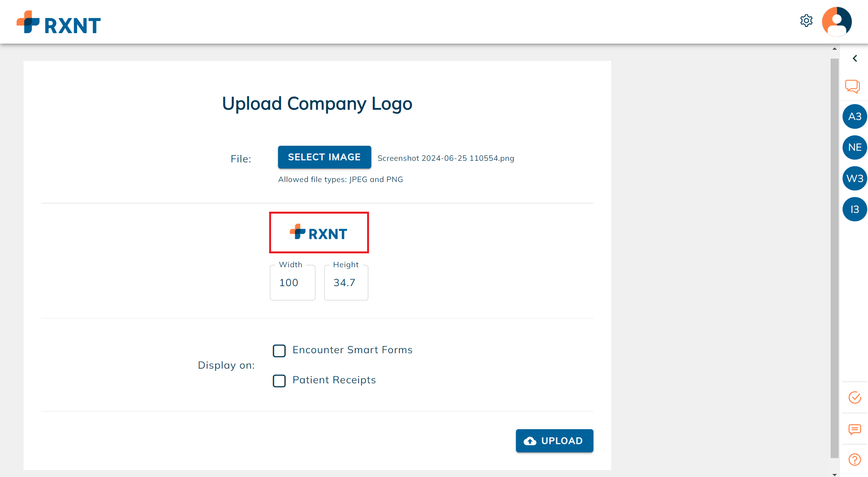
Task: Click the Select Image button
Action: tap(324, 157)
